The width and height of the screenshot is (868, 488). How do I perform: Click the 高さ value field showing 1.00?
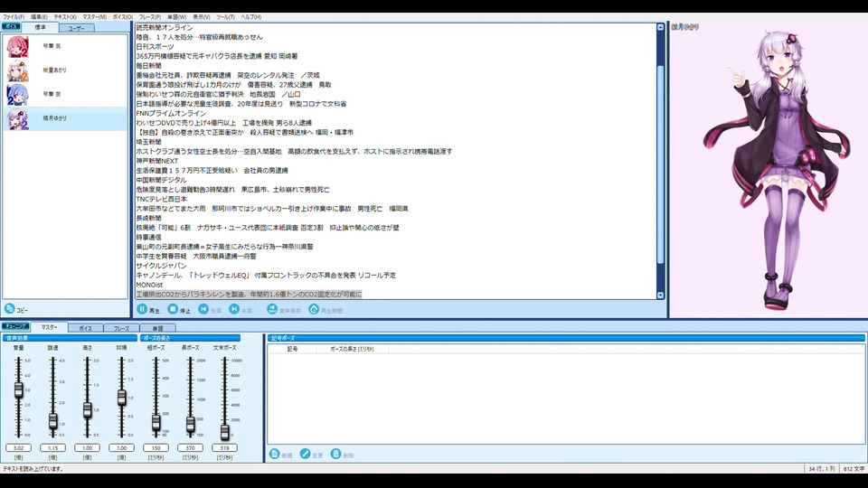pyautogui.click(x=88, y=447)
